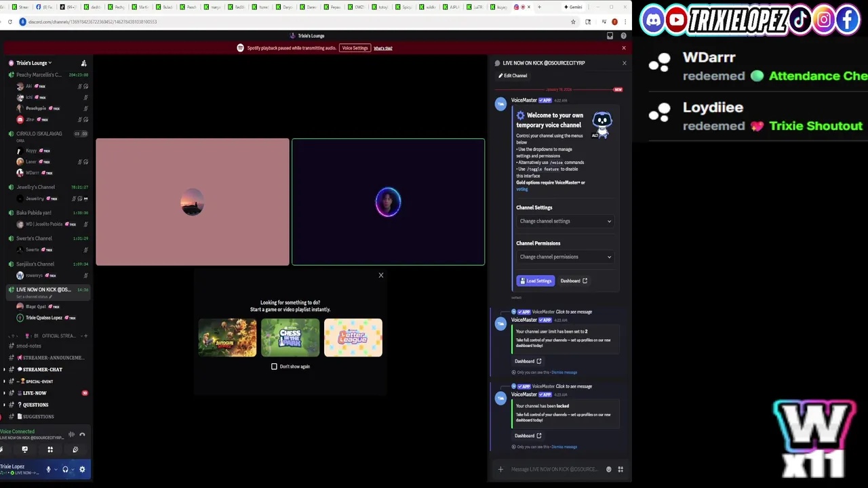
Task: Open the server invite people icon
Action: point(83,63)
